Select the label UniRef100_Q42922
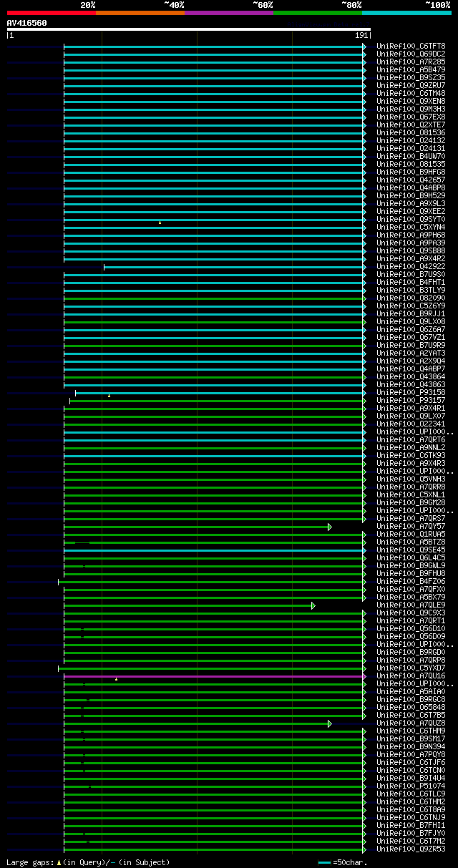 tap(411, 266)
